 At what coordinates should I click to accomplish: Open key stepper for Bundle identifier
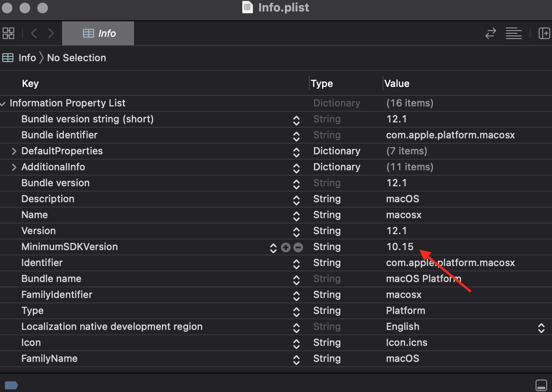tap(296, 136)
